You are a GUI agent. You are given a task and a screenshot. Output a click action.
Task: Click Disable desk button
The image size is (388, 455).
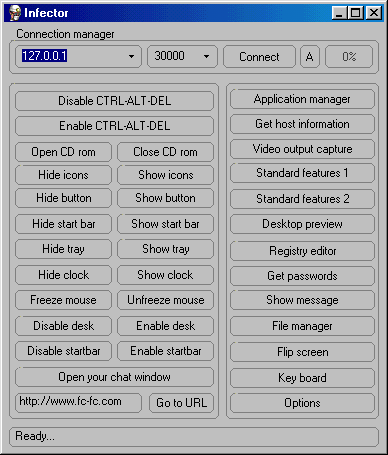pos(63,326)
